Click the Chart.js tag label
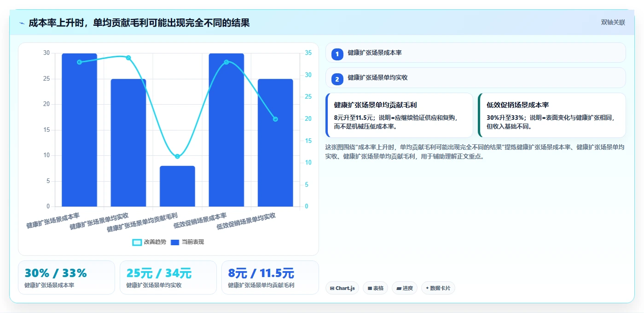The width and height of the screenshot is (644, 313). [x=345, y=288]
